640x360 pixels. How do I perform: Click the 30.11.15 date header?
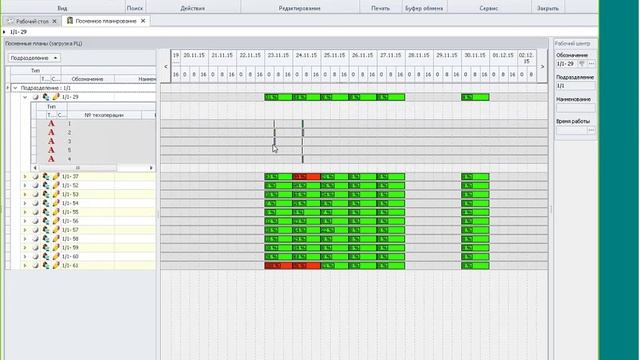pyautogui.click(x=475, y=55)
